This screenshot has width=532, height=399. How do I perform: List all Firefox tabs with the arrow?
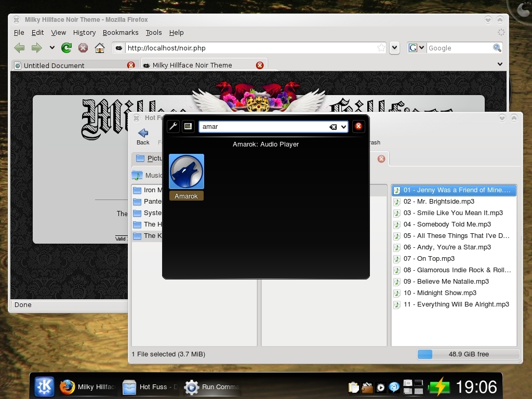500,64
